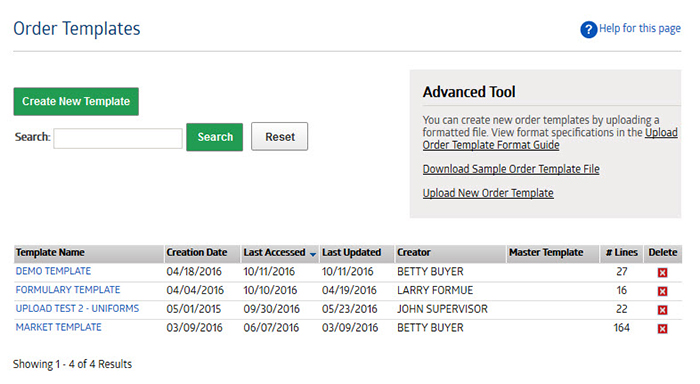Click the green Search button
The height and width of the screenshot is (384, 700).
215,137
